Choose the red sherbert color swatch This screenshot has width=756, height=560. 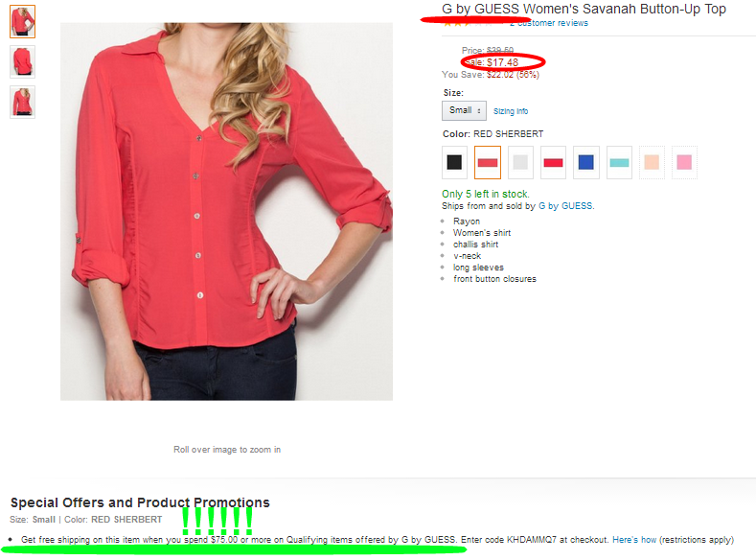488,163
